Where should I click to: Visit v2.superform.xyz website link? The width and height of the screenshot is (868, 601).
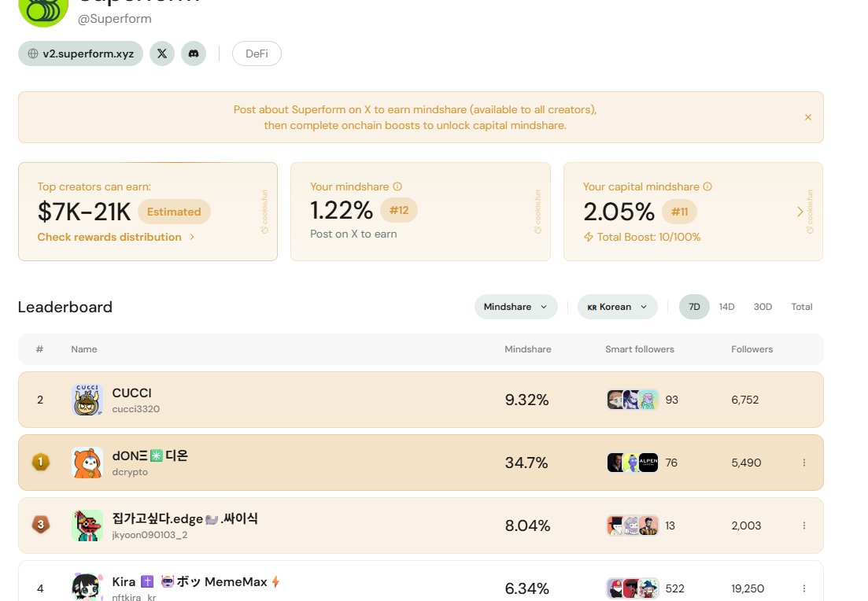point(81,53)
